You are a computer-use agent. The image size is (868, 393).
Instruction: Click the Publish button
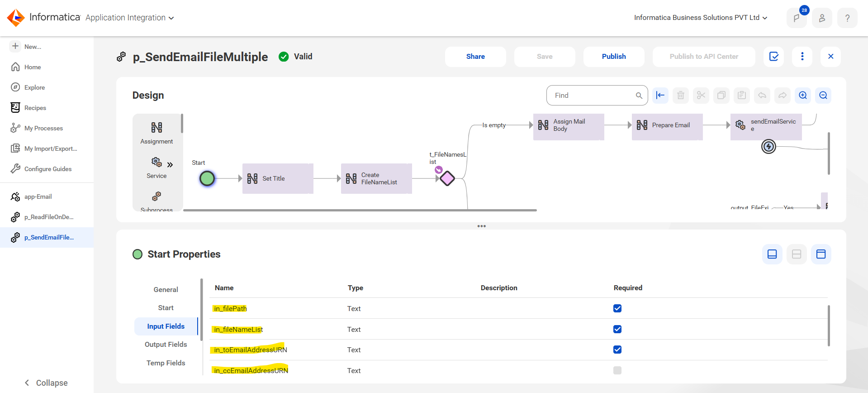pyautogui.click(x=614, y=57)
